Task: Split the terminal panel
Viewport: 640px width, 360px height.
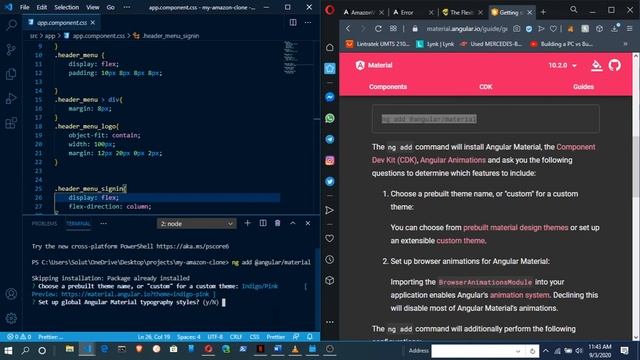Action: (x=263, y=223)
